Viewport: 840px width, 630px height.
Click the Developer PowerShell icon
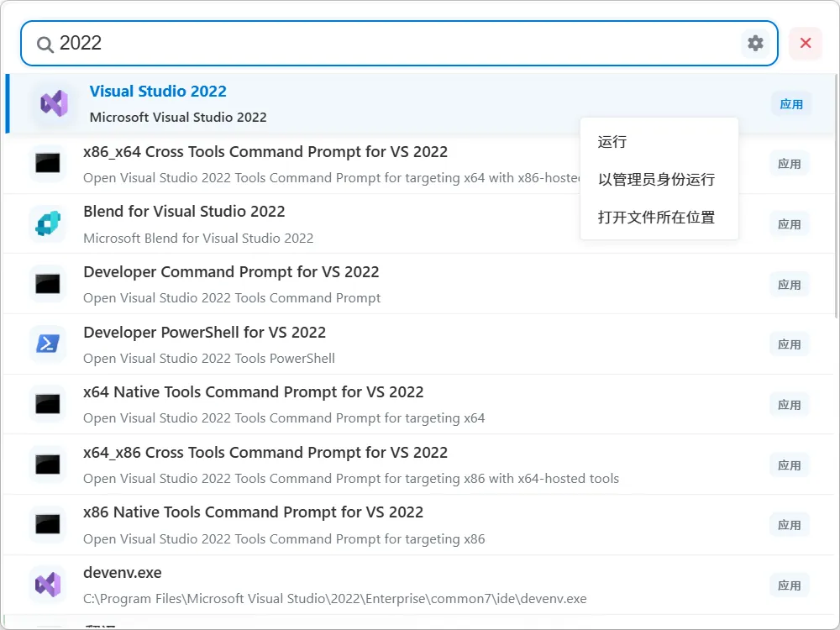pyautogui.click(x=48, y=344)
